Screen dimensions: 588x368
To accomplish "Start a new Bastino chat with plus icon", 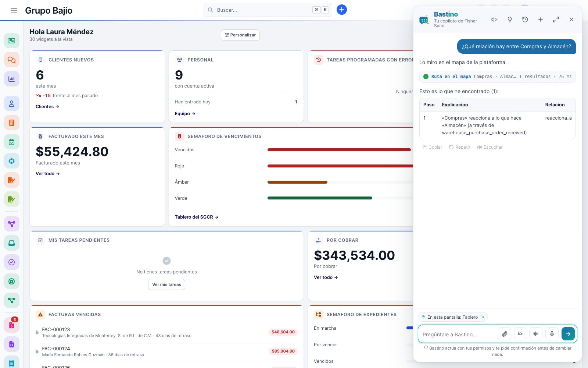I will pos(541,20).
